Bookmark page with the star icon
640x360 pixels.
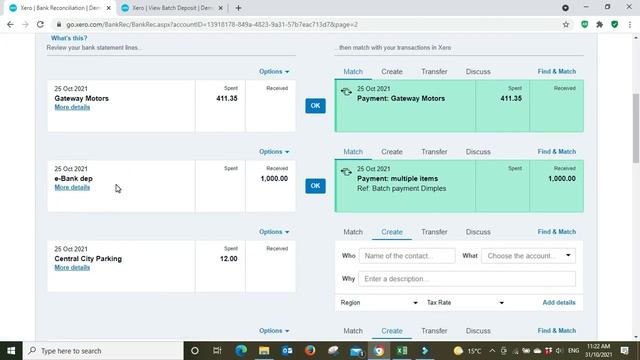[x=566, y=24]
